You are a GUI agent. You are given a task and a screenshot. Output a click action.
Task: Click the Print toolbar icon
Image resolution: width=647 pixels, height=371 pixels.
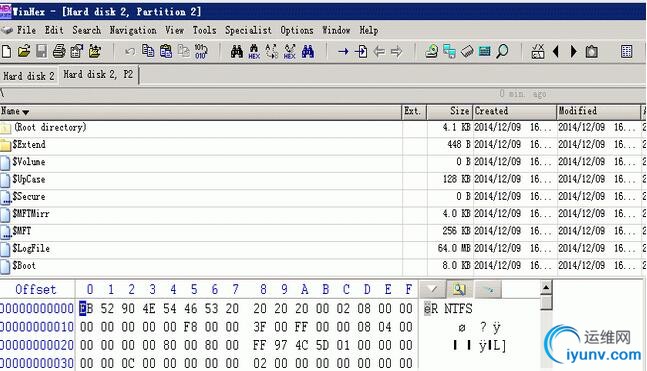pyautogui.click(x=59, y=52)
